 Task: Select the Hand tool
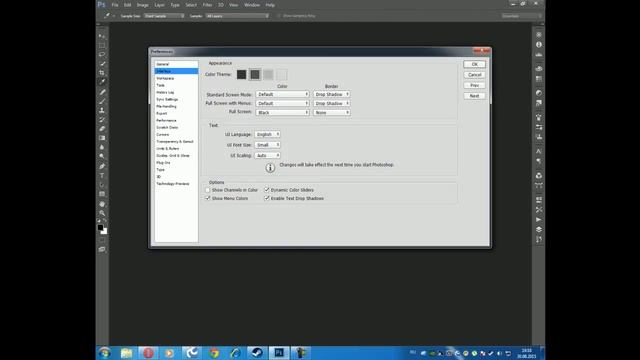(102, 204)
